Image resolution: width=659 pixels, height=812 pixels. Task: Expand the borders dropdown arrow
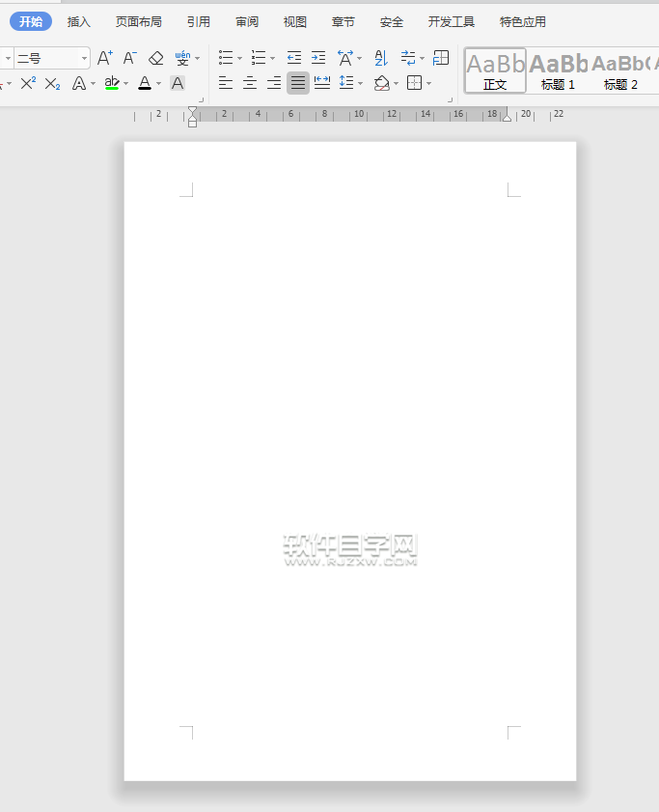click(x=429, y=83)
